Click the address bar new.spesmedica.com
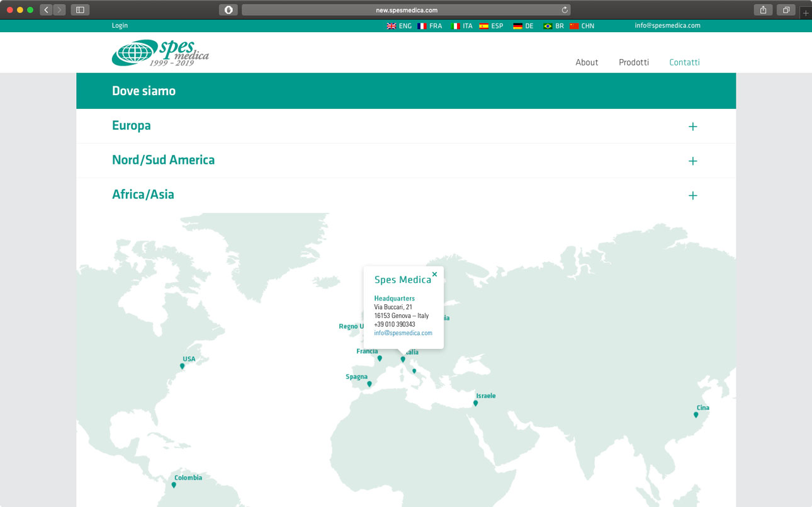Viewport: 812px width, 507px height. [407, 10]
